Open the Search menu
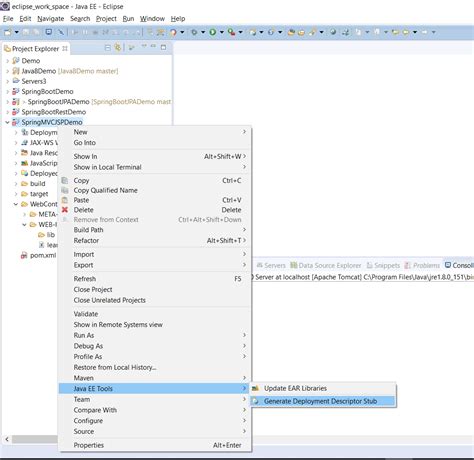Viewport: 474px width, 460px height. click(80, 19)
